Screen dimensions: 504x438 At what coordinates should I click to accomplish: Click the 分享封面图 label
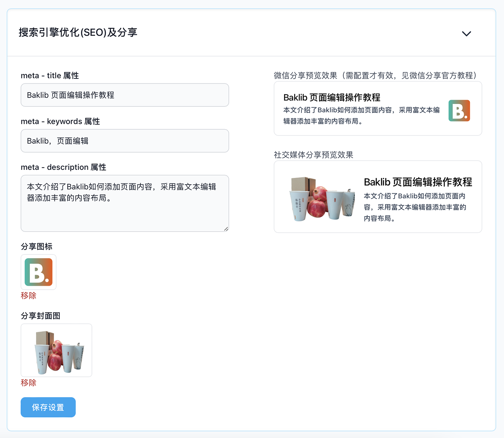(40, 316)
